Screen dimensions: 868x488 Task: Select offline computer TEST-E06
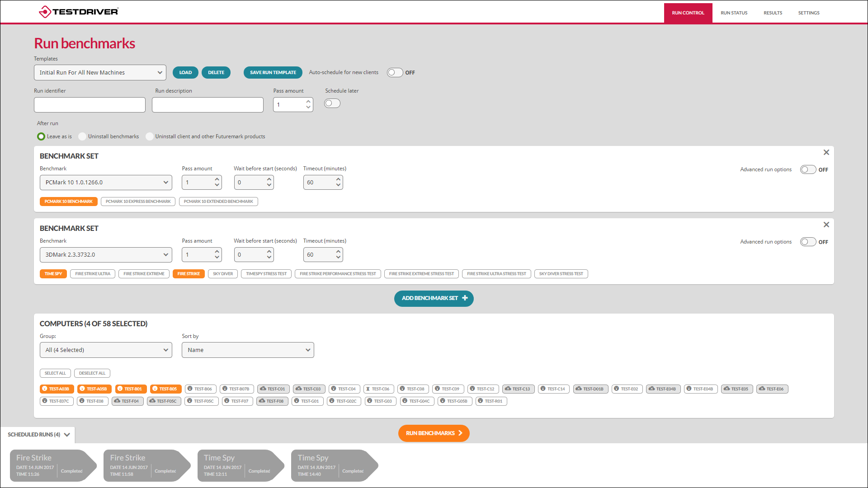pos(773,389)
